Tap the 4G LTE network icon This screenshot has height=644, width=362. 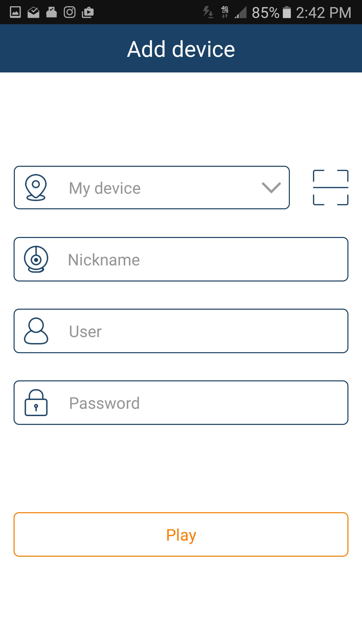point(225,12)
